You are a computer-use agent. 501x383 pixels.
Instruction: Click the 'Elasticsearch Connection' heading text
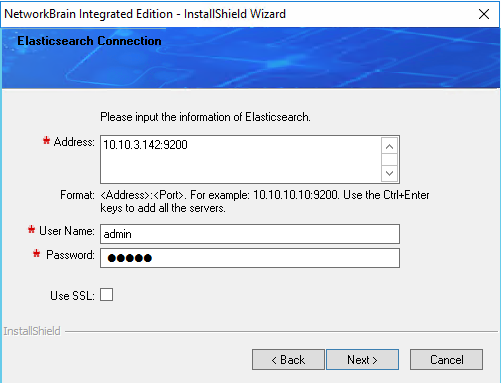click(89, 41)
